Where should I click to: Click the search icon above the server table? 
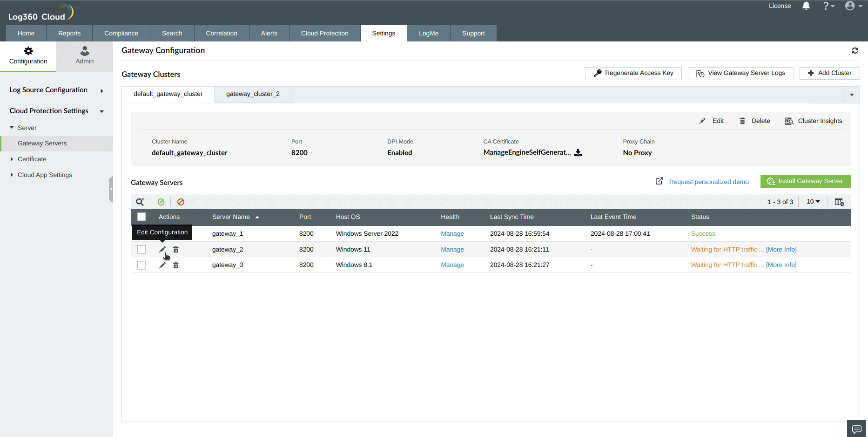point(140,202)
